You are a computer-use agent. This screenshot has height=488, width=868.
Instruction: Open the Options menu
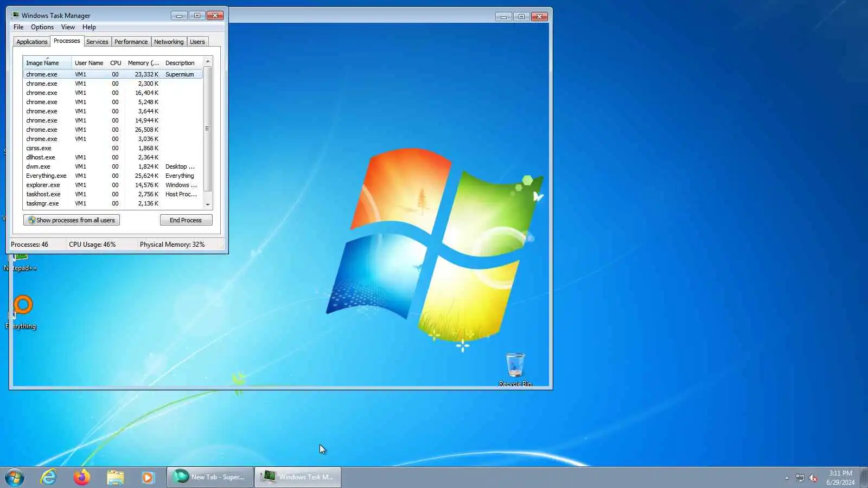(x=42, y=27)
